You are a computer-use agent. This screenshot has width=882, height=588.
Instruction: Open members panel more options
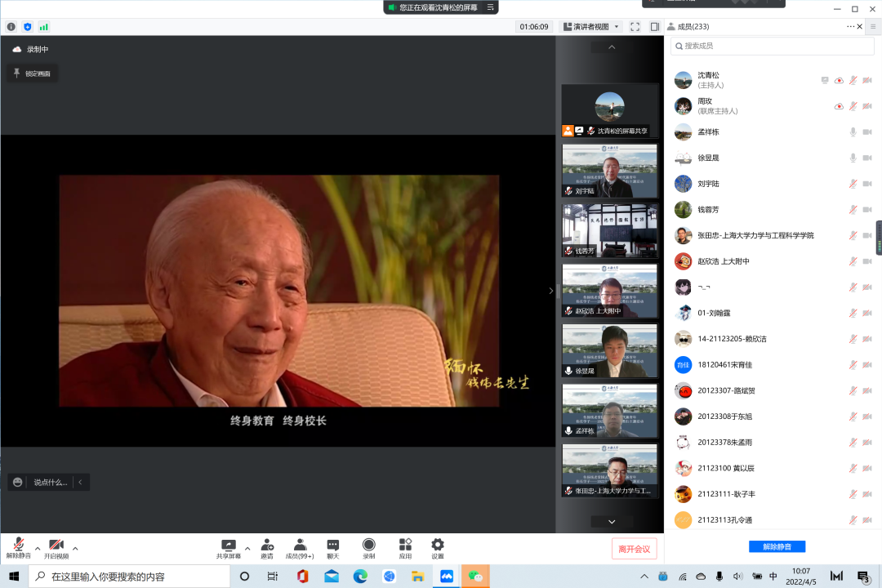click(850, 26)
